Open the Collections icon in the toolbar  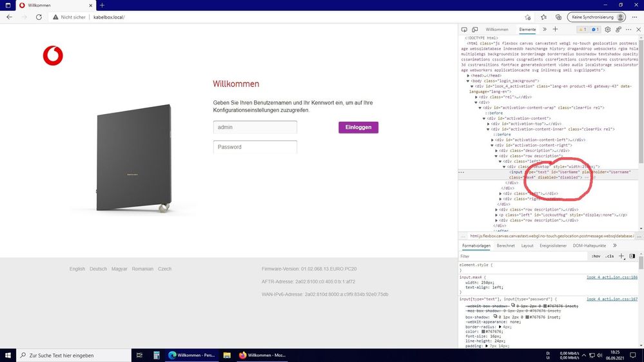tap(558, 17)
